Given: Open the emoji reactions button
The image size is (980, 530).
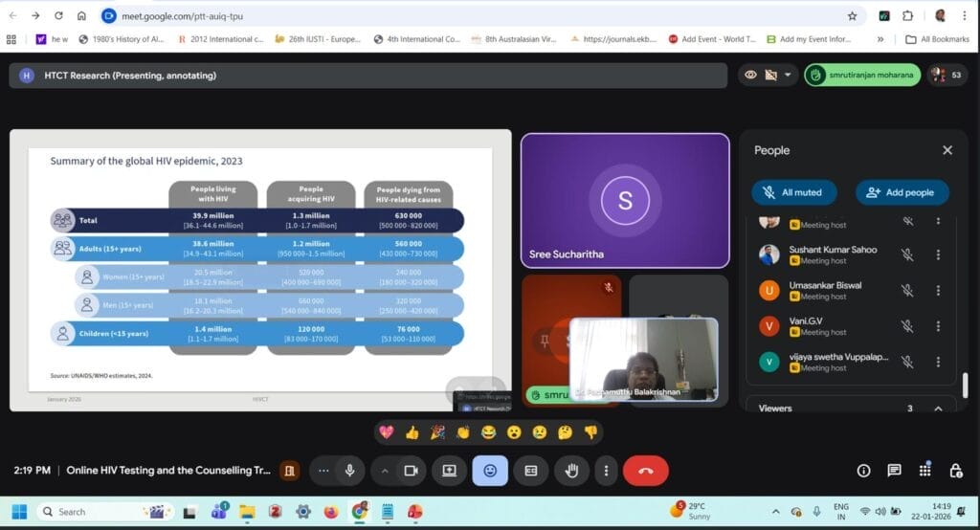Looking at the screenshot, I should (490, 471).
